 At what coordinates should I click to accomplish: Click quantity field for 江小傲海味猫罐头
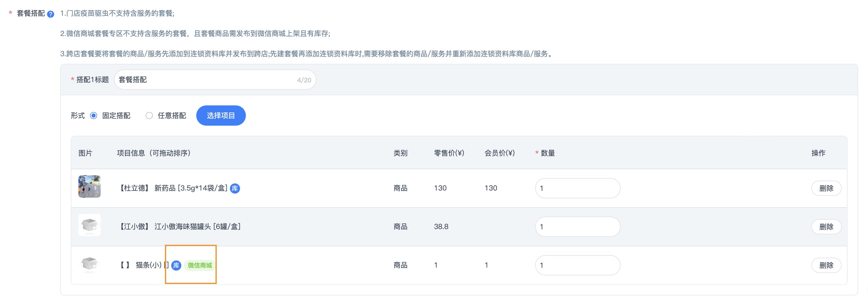click(x=577, y=227)
